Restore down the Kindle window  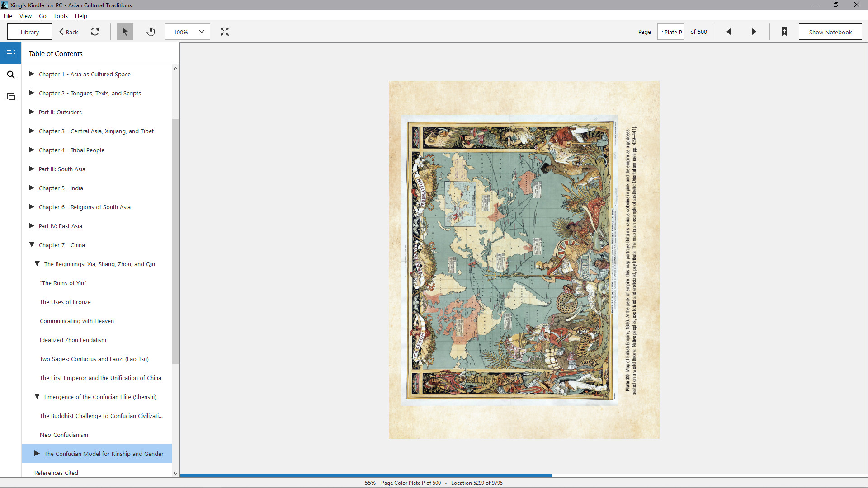point(836,5)
